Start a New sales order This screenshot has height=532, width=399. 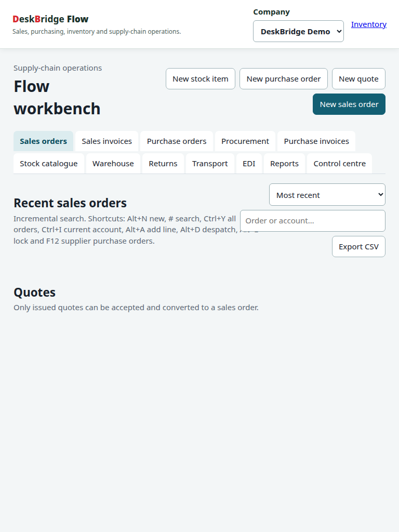[x=349, y=104]
